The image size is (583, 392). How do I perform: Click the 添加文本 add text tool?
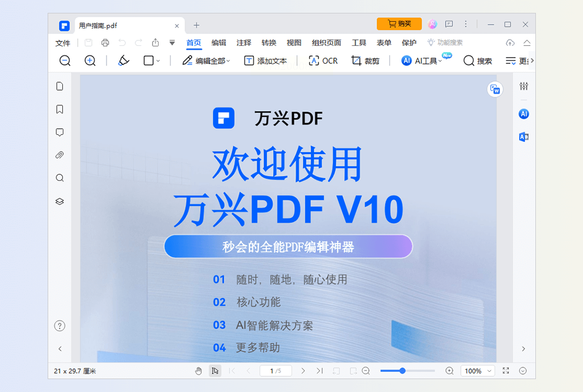pyautogui.click(x=266, y=60)
